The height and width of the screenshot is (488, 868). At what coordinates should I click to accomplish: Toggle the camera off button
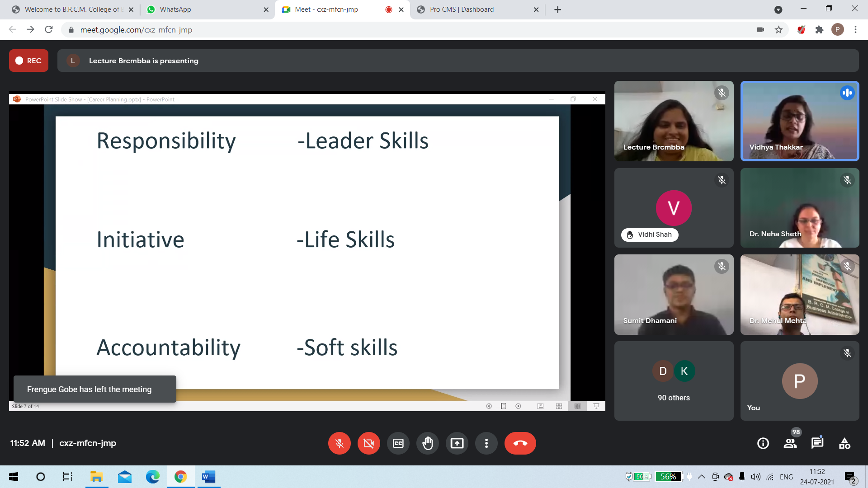[368, 443]
